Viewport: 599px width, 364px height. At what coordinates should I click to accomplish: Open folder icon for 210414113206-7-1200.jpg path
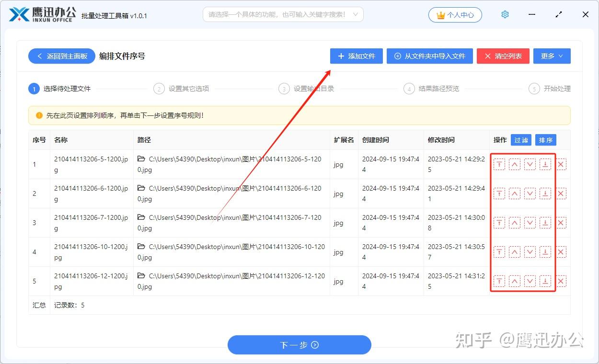tap(141, 217)
